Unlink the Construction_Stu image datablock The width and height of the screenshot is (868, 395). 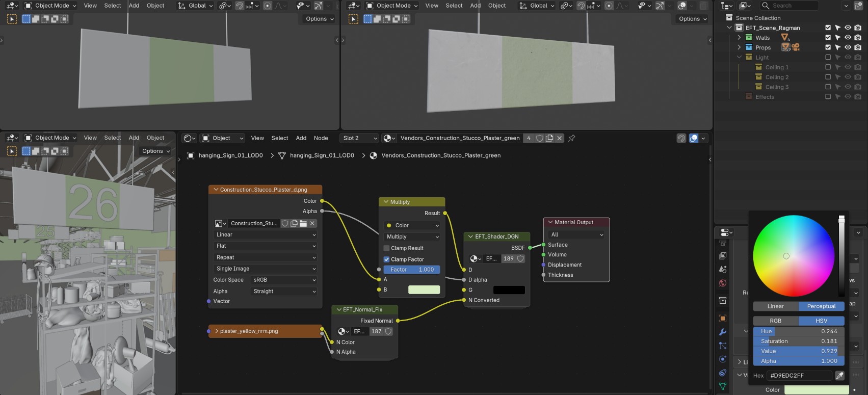(x=312, y=223)
